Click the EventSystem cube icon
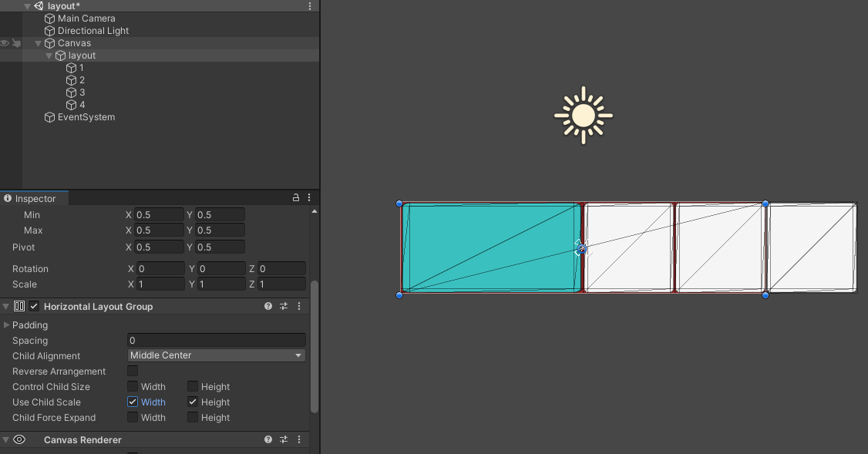Viewport: 868px width, 454px height. (50, 117)
